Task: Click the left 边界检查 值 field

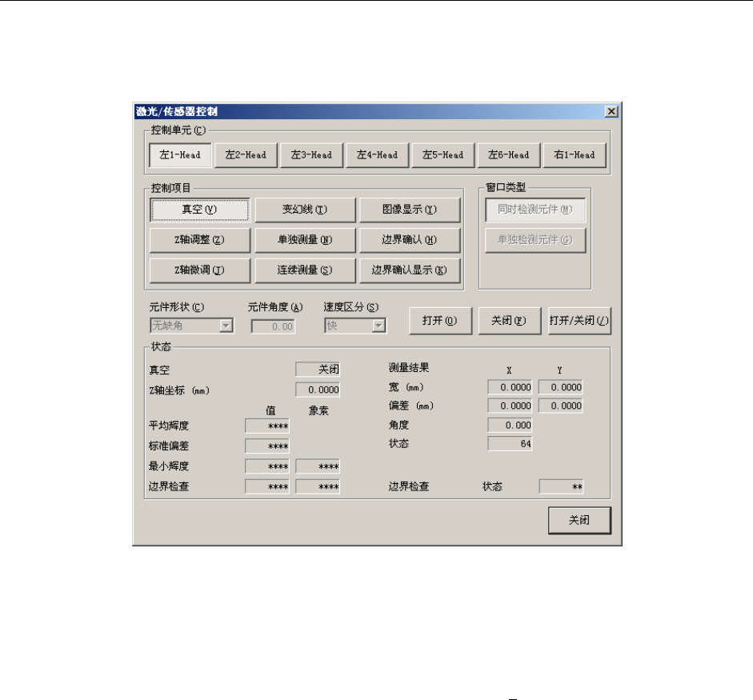Action: (x=267, y=487)
